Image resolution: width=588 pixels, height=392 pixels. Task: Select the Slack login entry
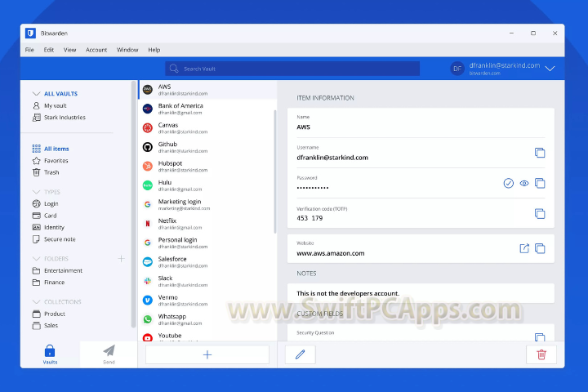[x=207, y=281]
